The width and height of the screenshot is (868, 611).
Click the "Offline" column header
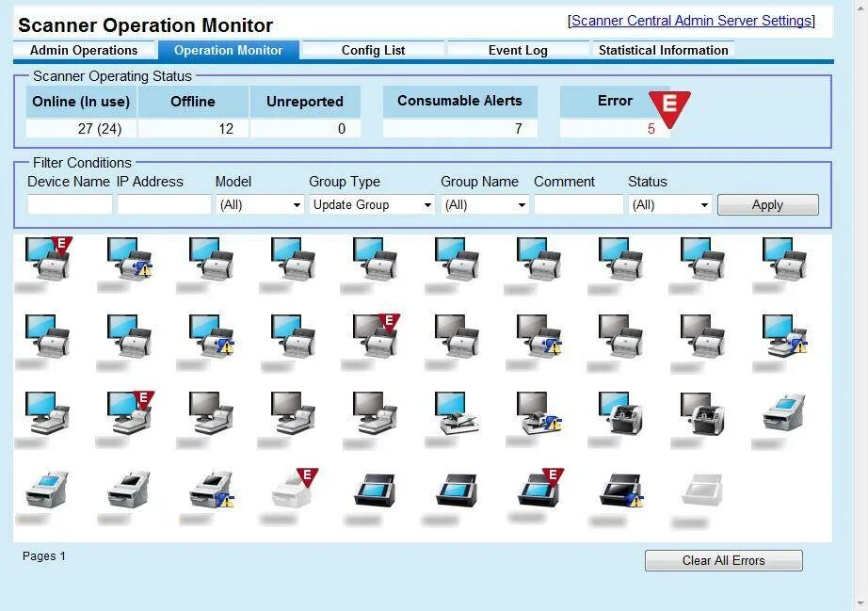click(193, 102)
